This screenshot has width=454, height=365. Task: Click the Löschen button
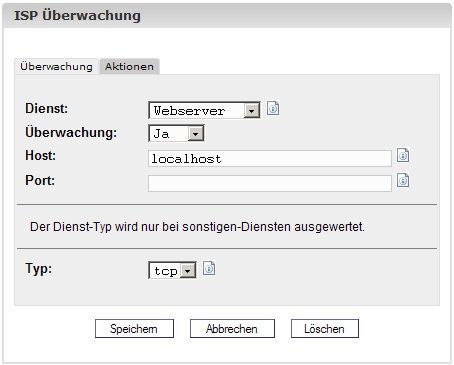tap(325, 329)
